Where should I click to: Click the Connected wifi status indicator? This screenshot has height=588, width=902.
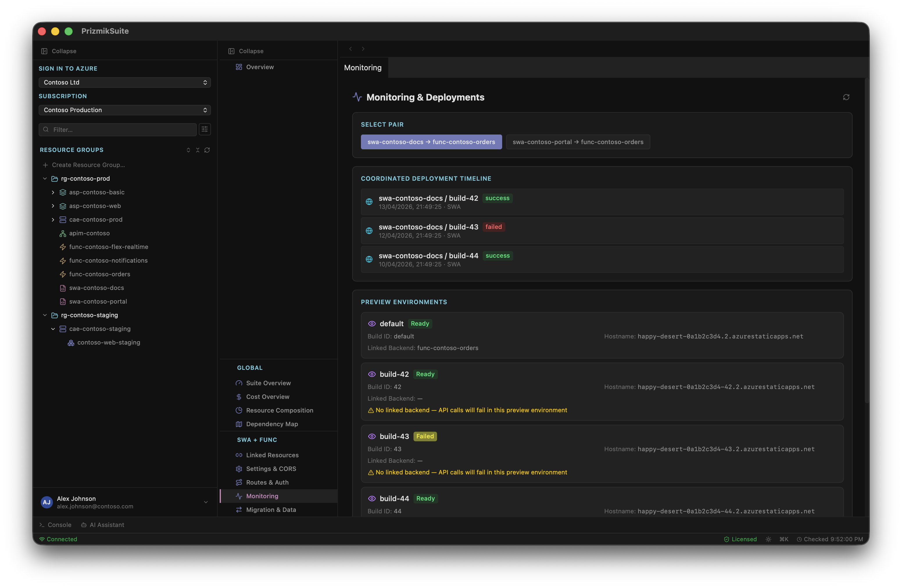coord(58,539)
